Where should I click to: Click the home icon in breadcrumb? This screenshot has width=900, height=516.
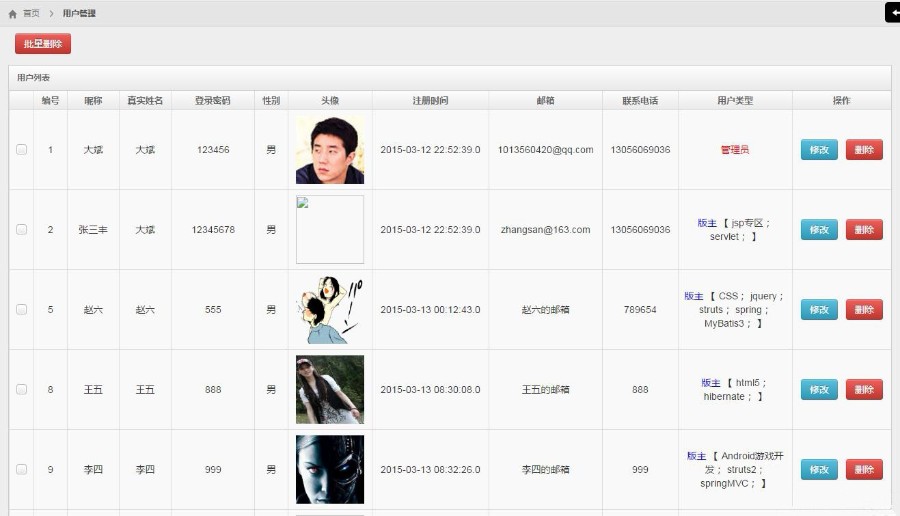coord(13,14)
